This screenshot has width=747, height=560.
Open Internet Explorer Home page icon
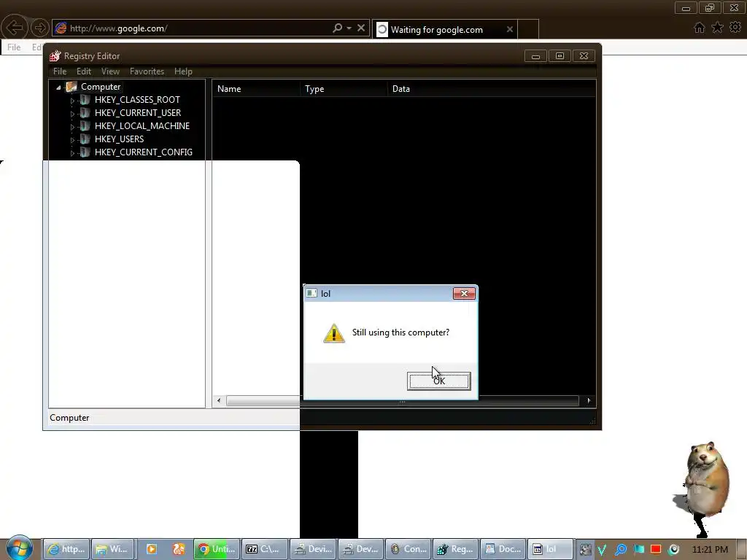click(700, 28)
